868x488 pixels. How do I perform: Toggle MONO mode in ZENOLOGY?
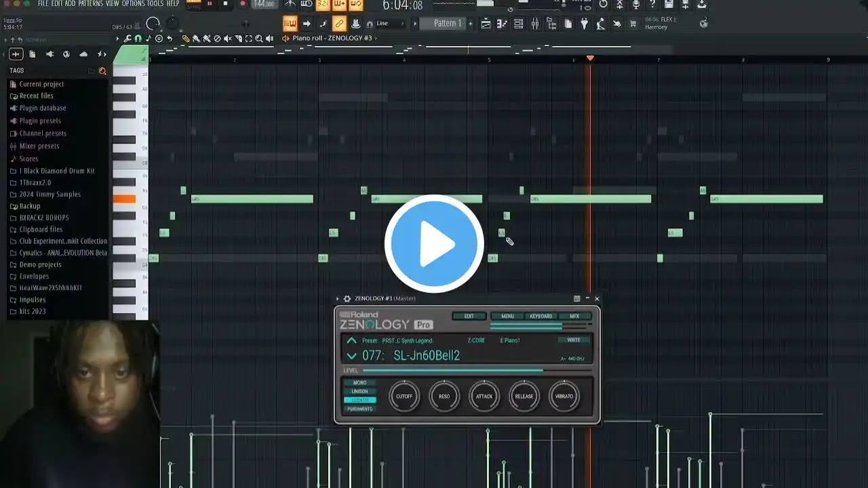pyautogui.click(x=360, y=383)
